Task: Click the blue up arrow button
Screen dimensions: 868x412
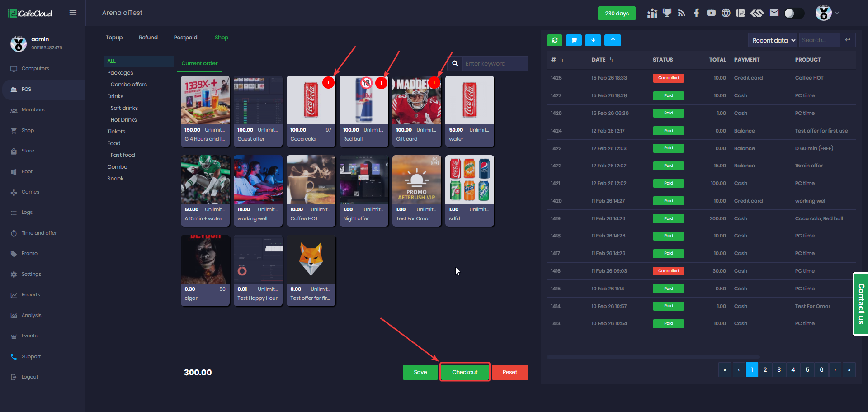Action: 613,40
